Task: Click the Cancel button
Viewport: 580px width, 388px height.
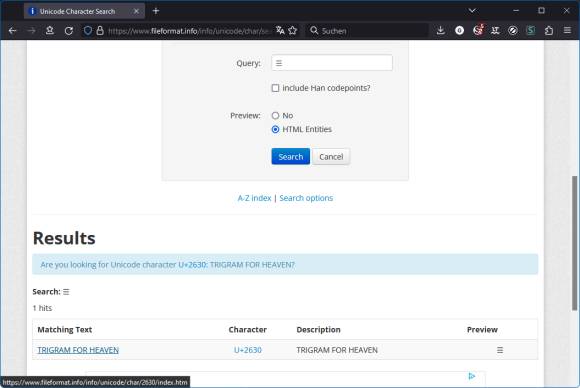Action: (331, 156)
